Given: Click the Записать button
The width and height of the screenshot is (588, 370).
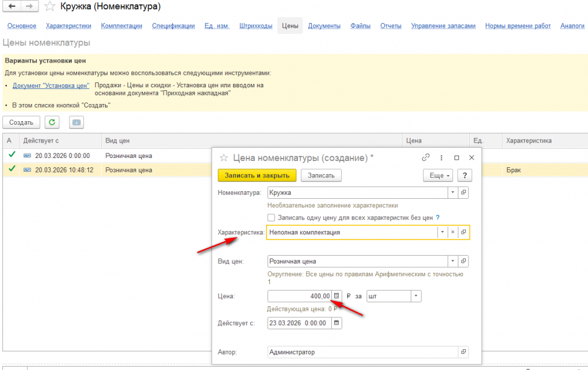Looking at the screenshot, I should click(x=321, y=175).
